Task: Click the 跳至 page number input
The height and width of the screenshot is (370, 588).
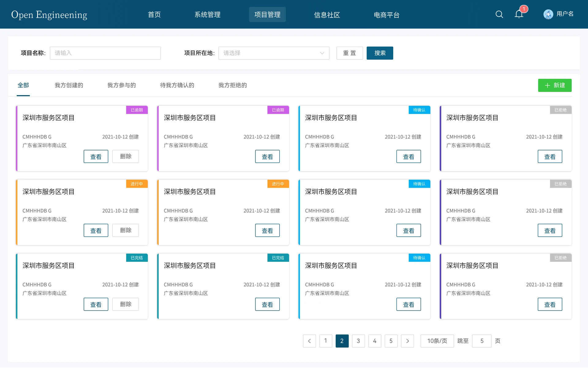Action: pyautogui.click(x=482, y=341)
